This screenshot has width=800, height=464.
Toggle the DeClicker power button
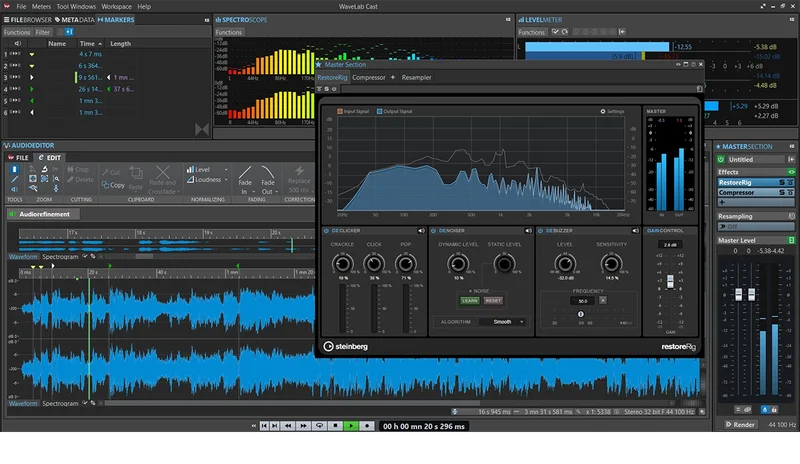326,231
